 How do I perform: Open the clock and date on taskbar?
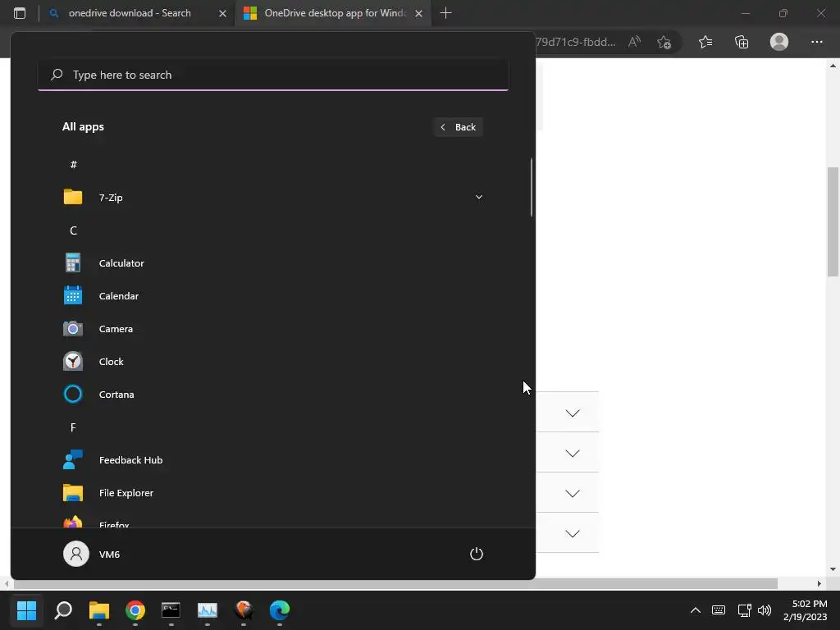pos(805,610)
